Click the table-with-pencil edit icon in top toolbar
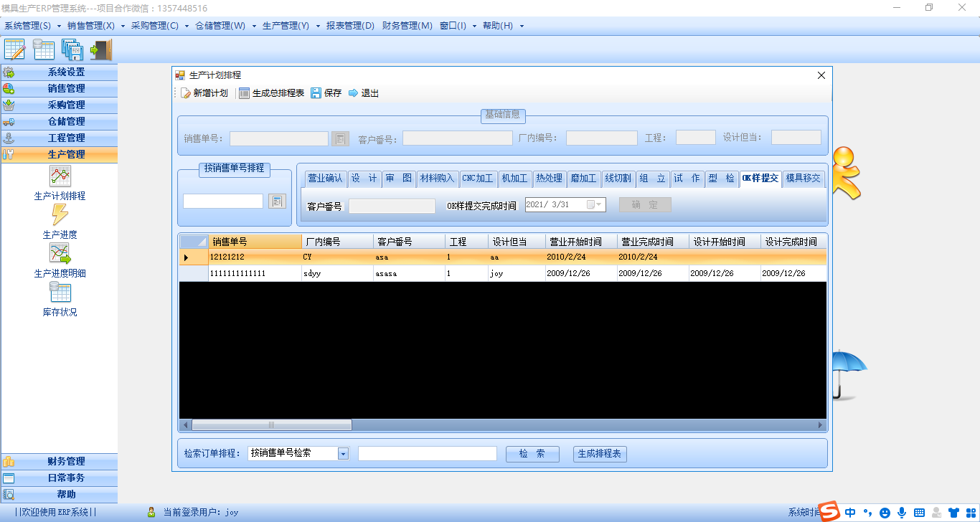The image size is (980, 522). pos(15,49)
